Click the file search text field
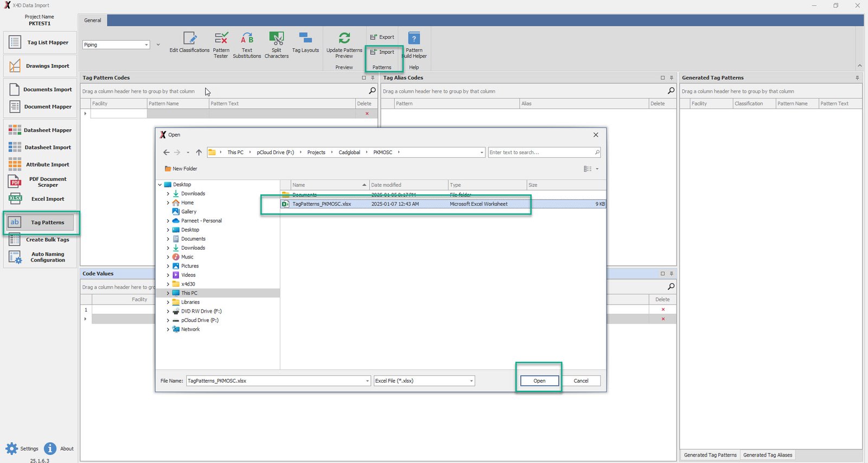 [540, 153]
